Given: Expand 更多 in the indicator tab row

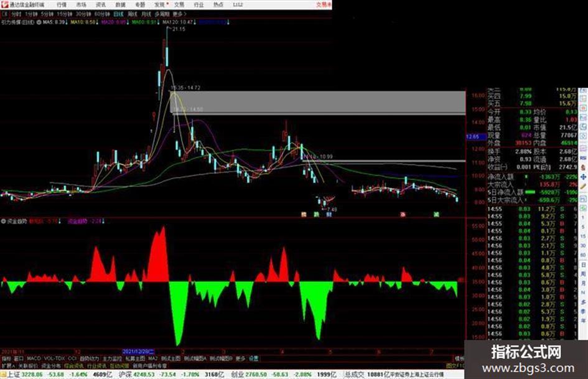Looking at the screenshot, I should (x=240, y=358).
